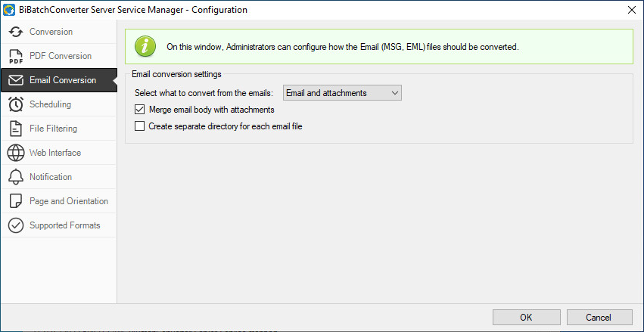Click the PDF Conversion file icon
This screenshot has width=644, height=332.
coord(16,56)
